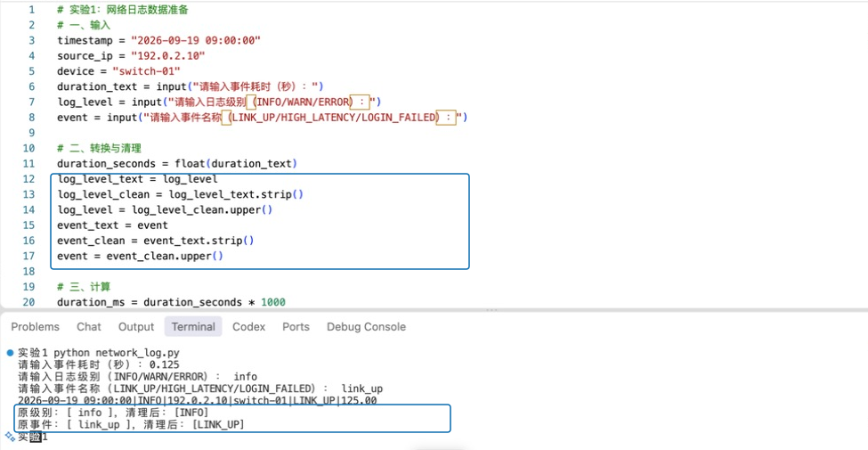868x450 pixels.
Task: Click the divider handle between editor and panel
Action: (490, 310)
